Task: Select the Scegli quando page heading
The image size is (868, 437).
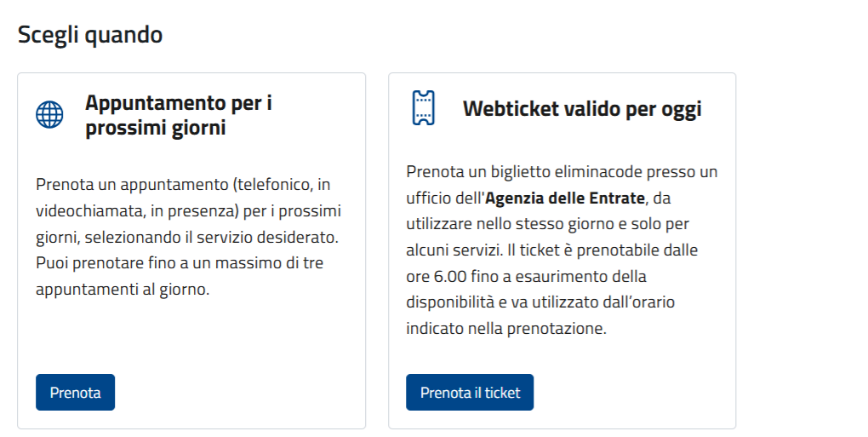Action: (x=90, y=35)
